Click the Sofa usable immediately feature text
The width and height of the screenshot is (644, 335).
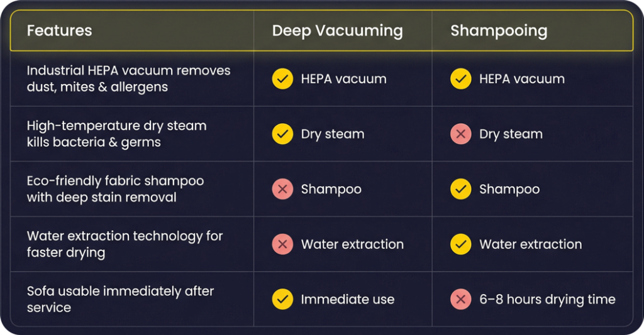(120, 299)
